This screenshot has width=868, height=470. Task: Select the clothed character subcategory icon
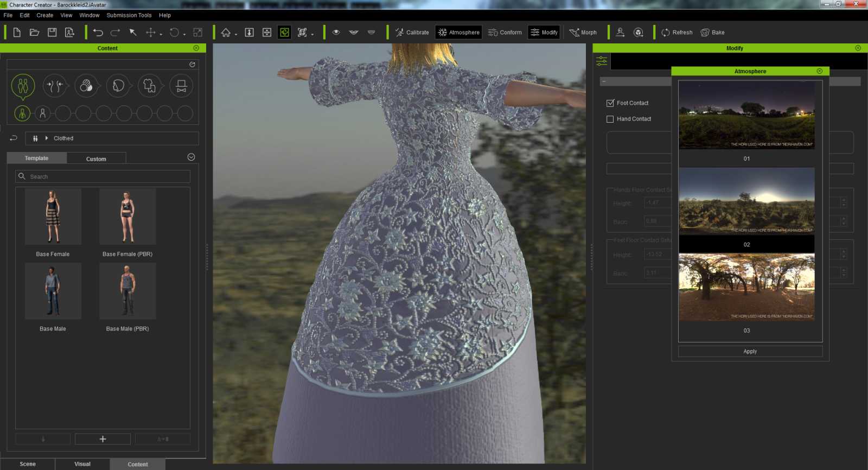22,113
